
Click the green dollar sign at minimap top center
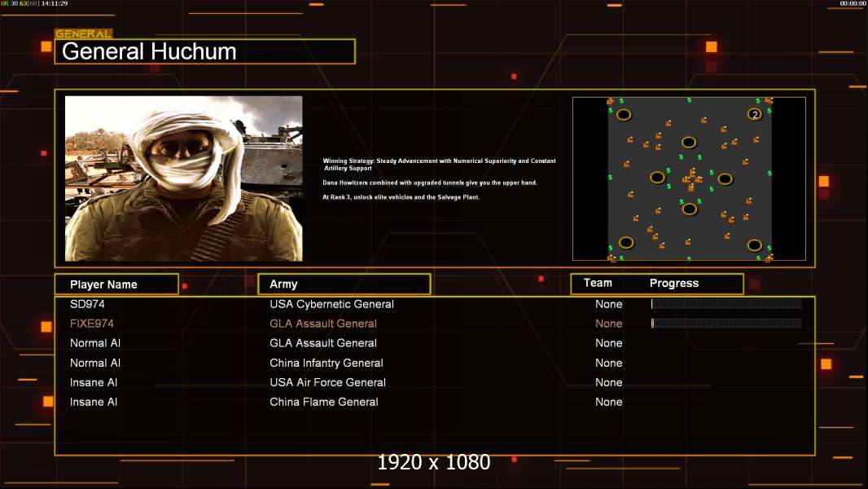689,100
